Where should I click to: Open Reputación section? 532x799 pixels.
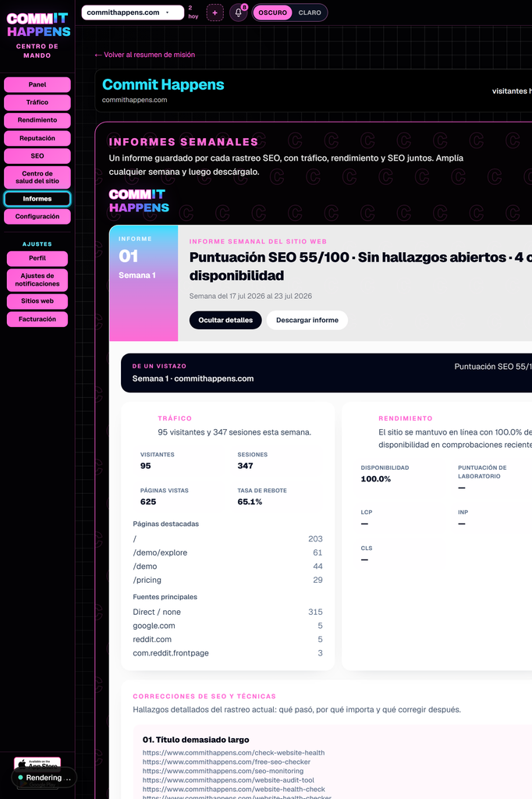(x=37, y=138)
